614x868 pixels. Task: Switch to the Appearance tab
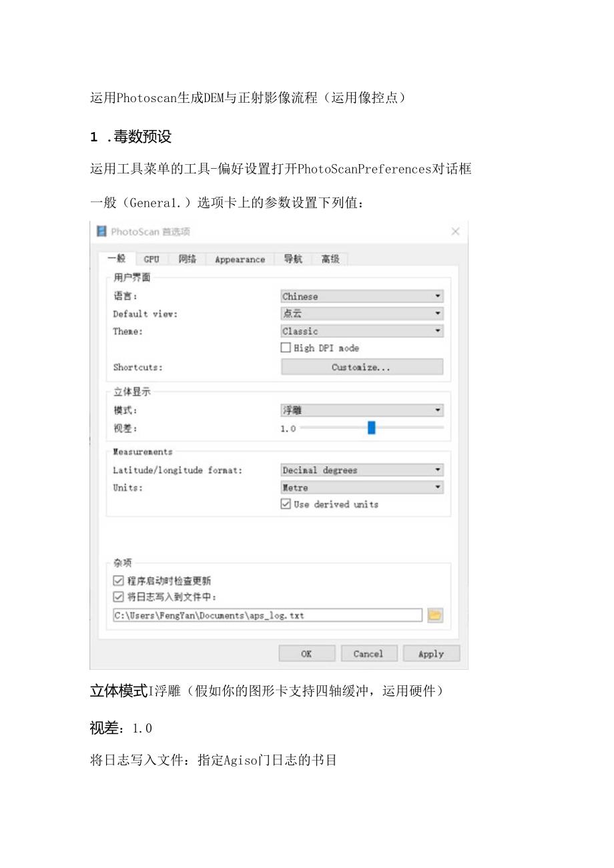pyautogui.click(x=239, y=259)
